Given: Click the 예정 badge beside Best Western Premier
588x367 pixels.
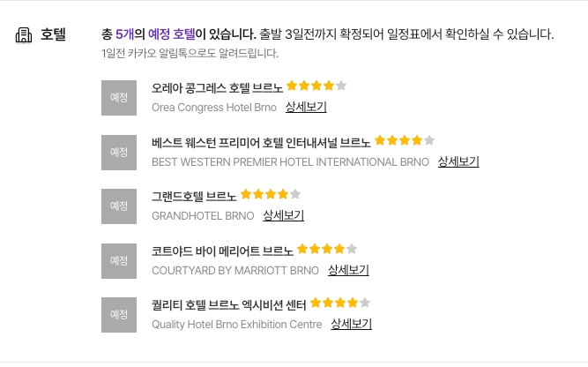Looking at the screenshot, I should pyautogui.click(x=119, y=152).
